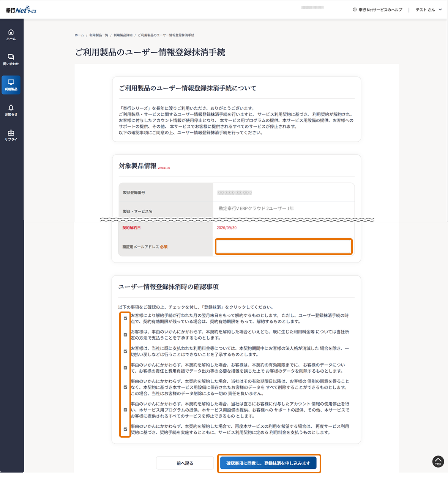448x487 pixels.
Task: Expand the テスト さん user menu
Action: pyautogui.click(x=429, y=10)
